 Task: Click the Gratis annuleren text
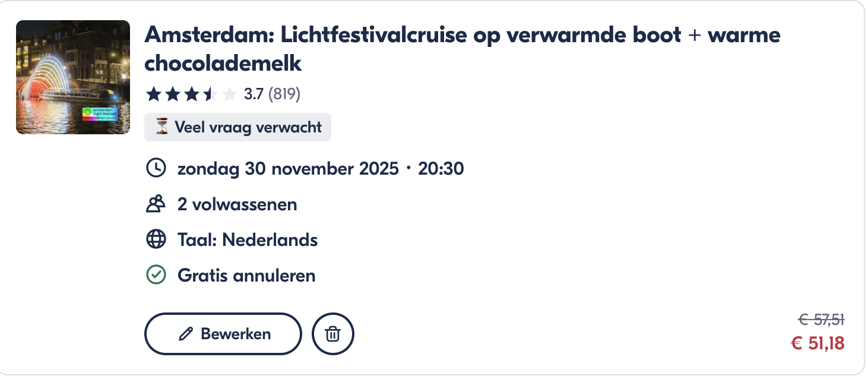[246, 275]
